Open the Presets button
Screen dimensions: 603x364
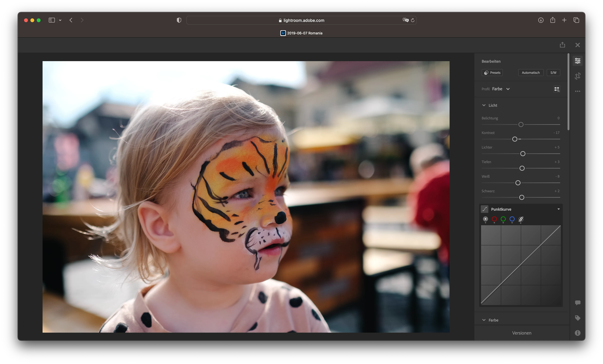tap(492, 73)
